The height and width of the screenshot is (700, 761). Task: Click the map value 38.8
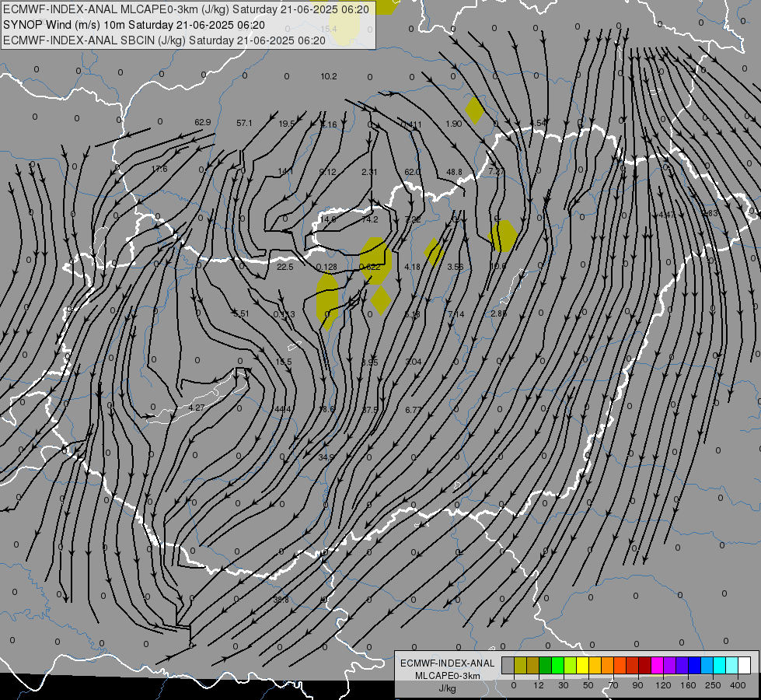pyautogui.click(x=281, y=600)
